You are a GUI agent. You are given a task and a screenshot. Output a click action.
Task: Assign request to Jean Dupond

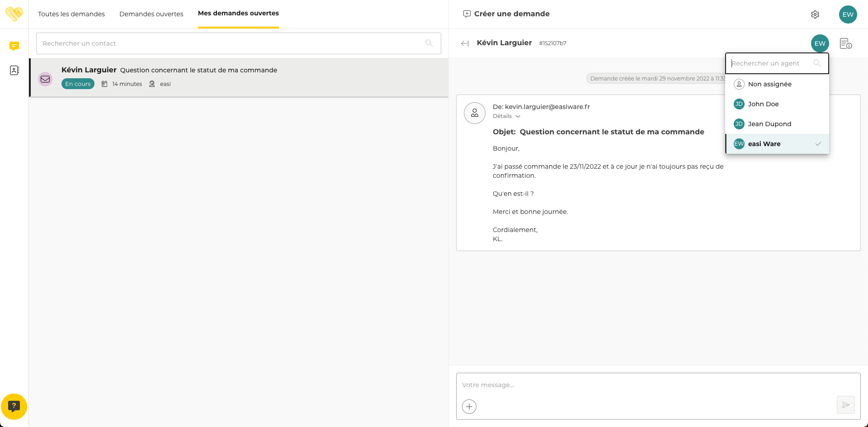(x=769, y=124)
